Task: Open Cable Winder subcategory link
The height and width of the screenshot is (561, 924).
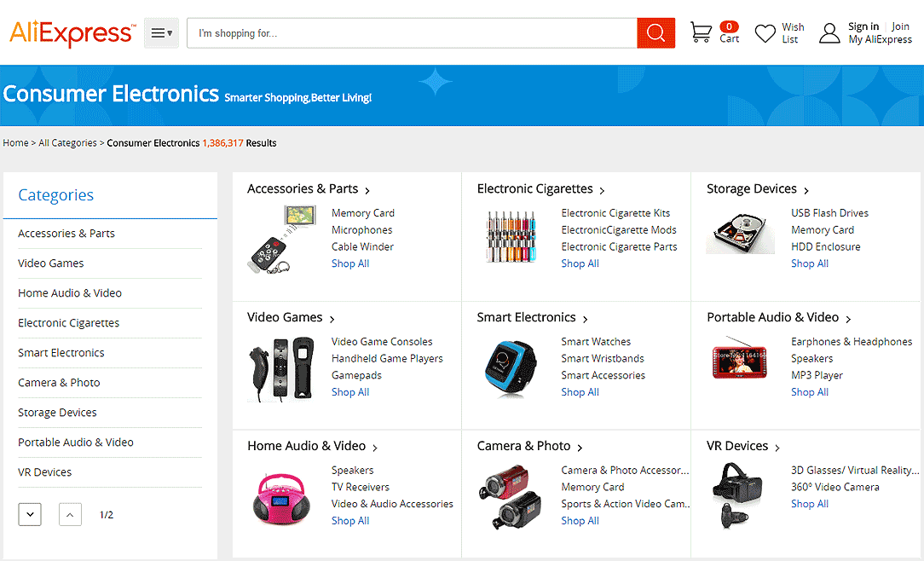Action: click(362, 247)
